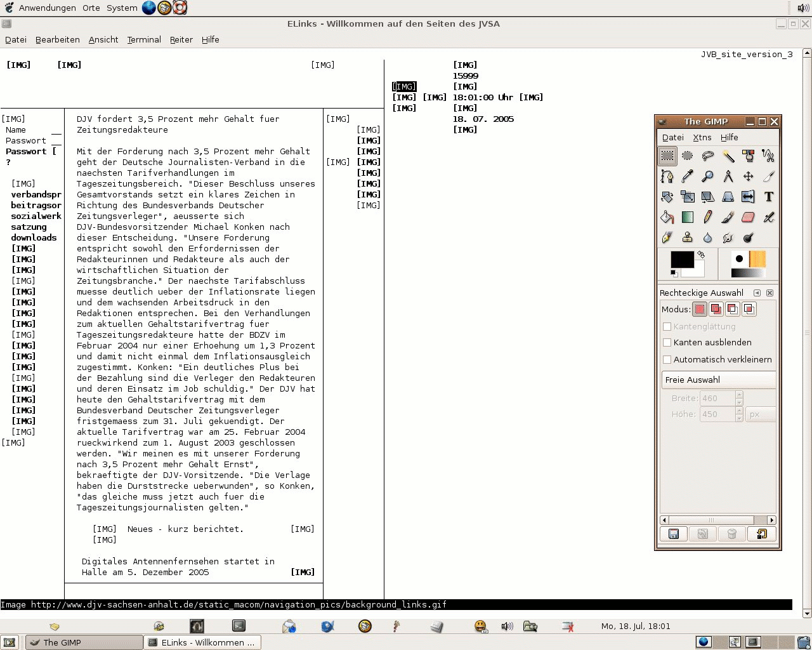Select the Clone stamp tool
Screen dimensions: 812x650
coord(688,237)
